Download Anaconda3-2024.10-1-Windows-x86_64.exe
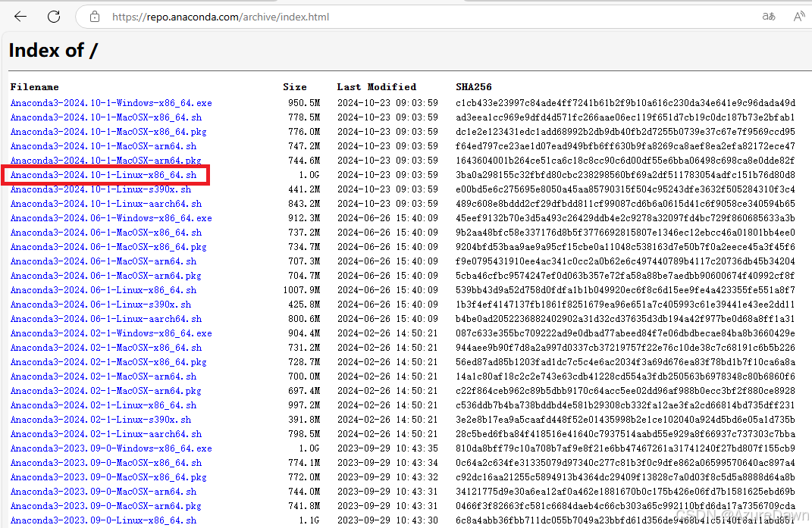The width and height of the screenshot is (812, 528). coord(111,103)
